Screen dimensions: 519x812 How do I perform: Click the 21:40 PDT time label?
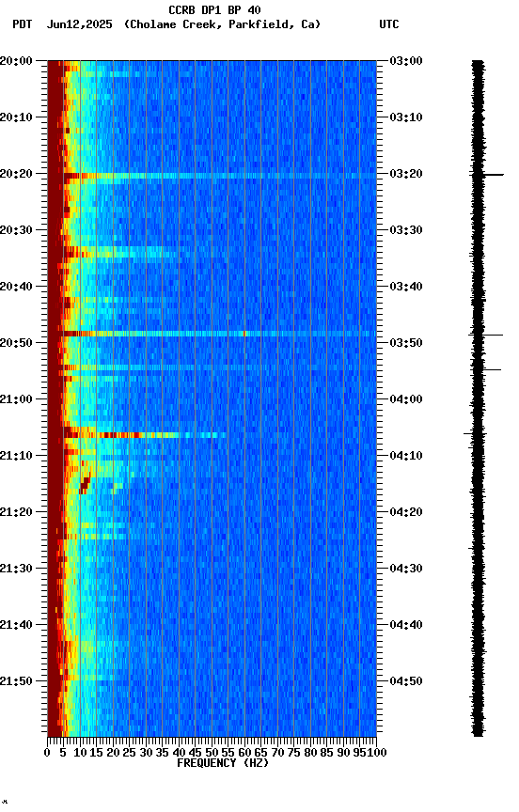coord(16,625)
